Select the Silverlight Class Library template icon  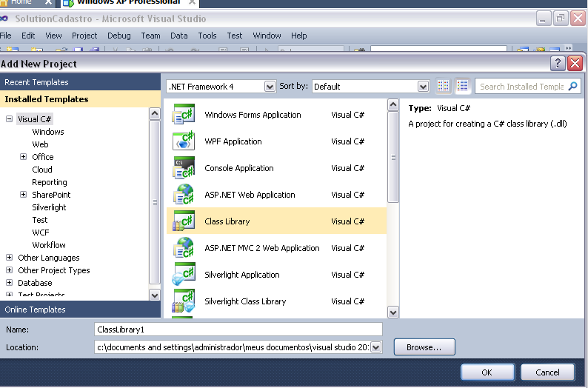click(x=184, y=301)
